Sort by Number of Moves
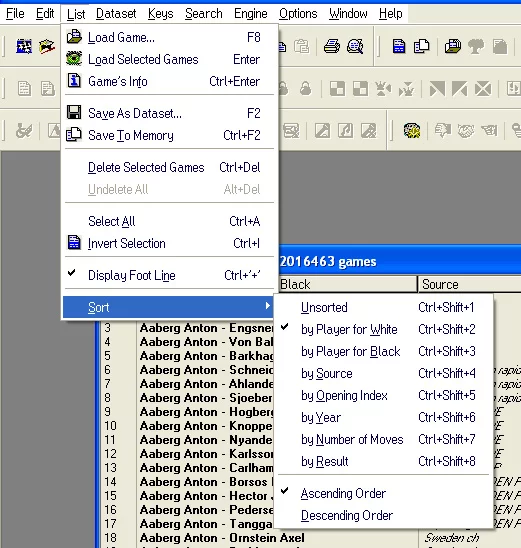 tap(383, 439)
